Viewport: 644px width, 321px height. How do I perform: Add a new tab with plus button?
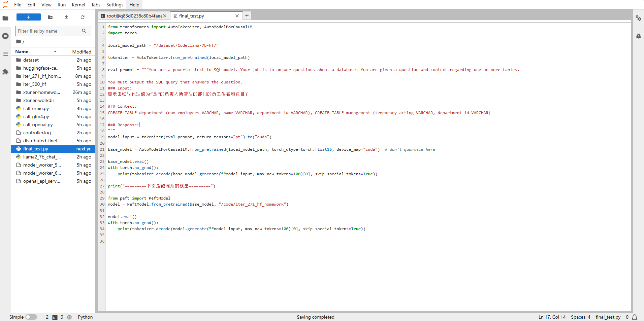(x=247, y=15)
